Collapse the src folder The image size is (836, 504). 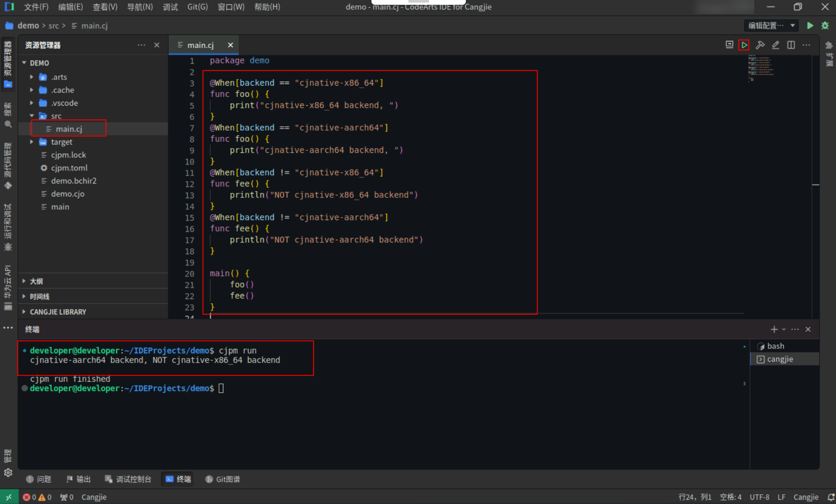coord(56,116)
